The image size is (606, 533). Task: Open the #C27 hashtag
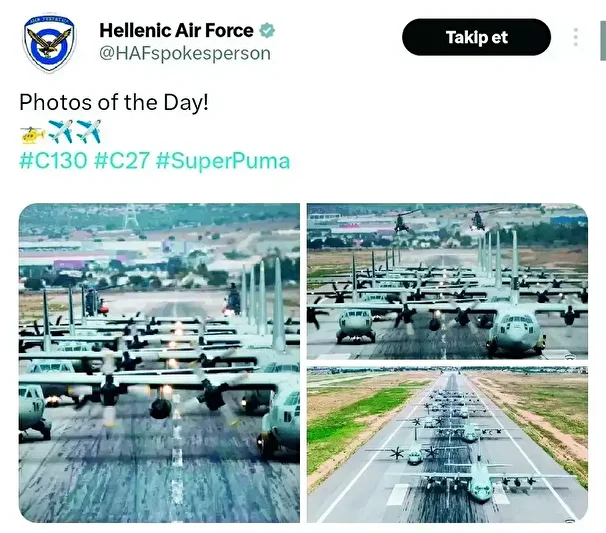[122, 160]
